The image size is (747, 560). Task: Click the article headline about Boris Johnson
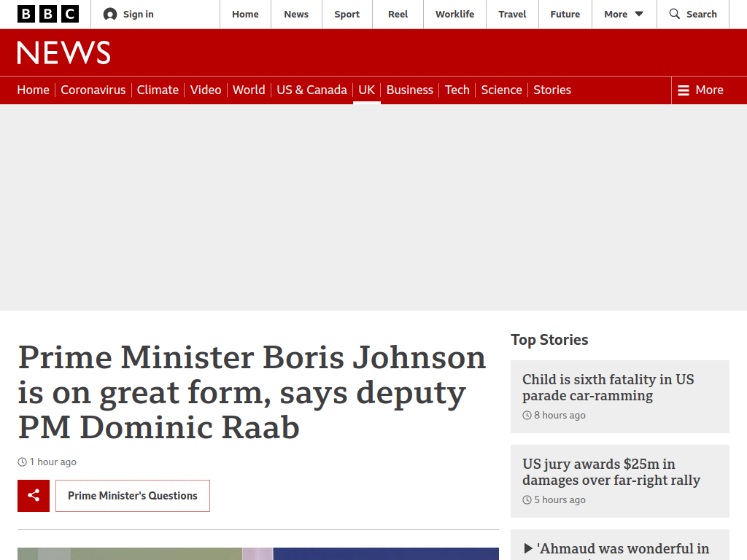252,392
